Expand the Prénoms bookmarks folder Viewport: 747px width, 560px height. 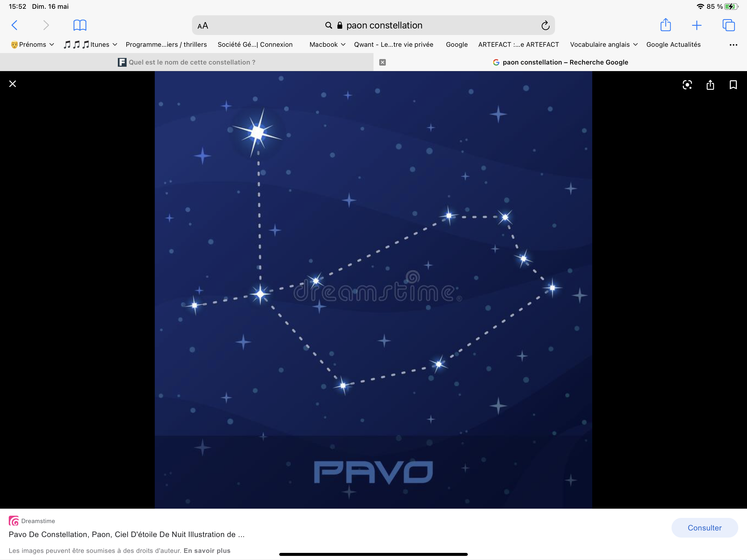33,45
